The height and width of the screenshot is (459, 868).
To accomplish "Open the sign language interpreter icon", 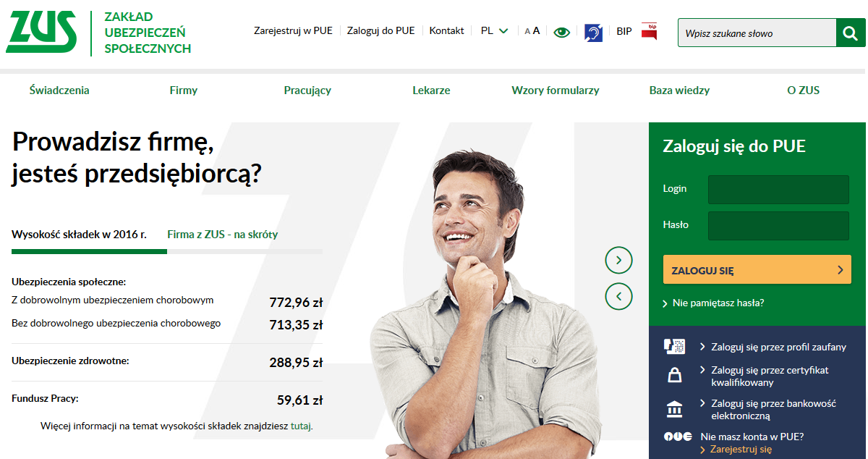I will point(593,33).
